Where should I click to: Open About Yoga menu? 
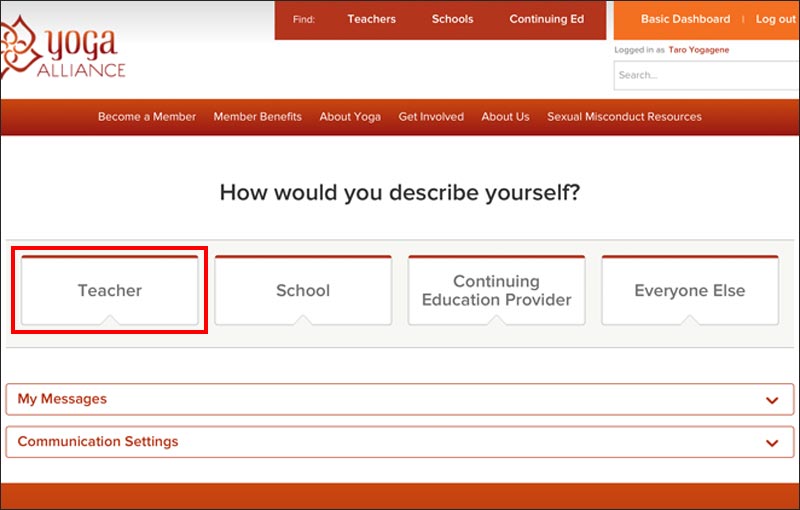[x=350, y=116]
